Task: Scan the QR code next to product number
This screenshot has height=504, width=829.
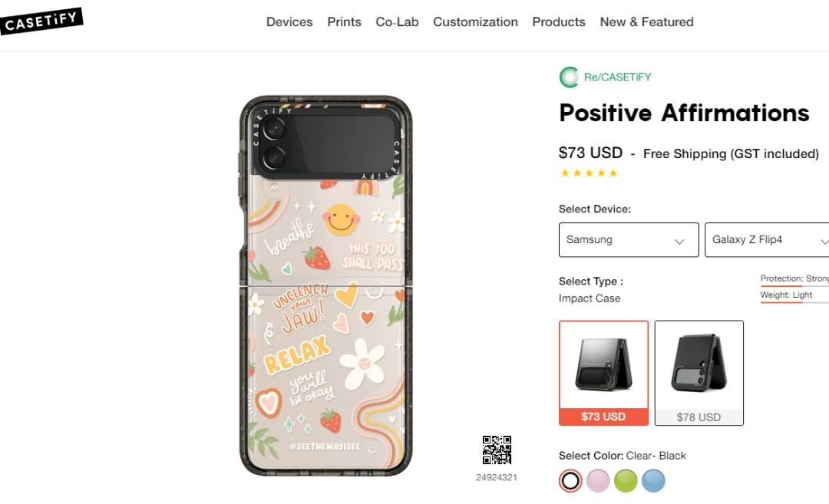Action: coord(497,451)
